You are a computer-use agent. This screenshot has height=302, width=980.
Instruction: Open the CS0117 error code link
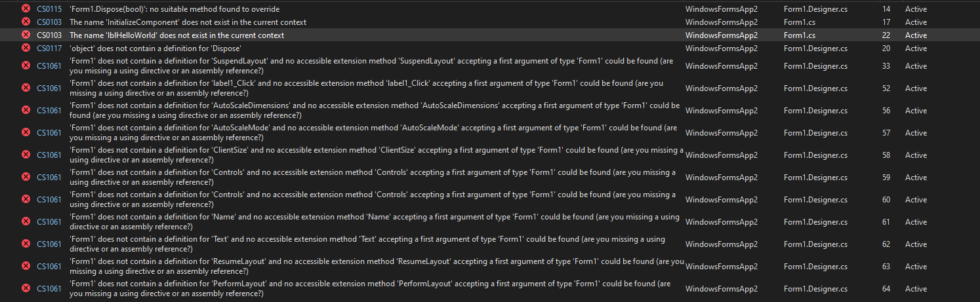point(49,48)
